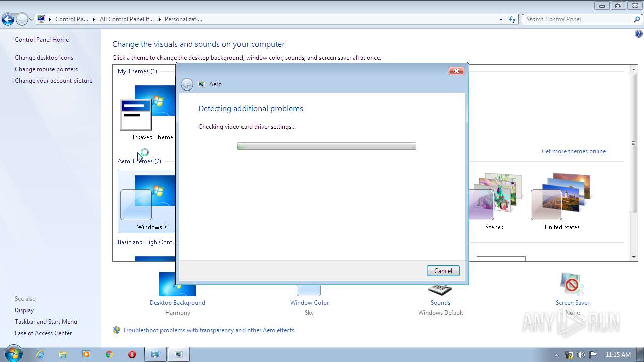Click the Aero icon in dialog header
Image resolution: width=644 pixels, height=362 pixels.
(202, 84)
